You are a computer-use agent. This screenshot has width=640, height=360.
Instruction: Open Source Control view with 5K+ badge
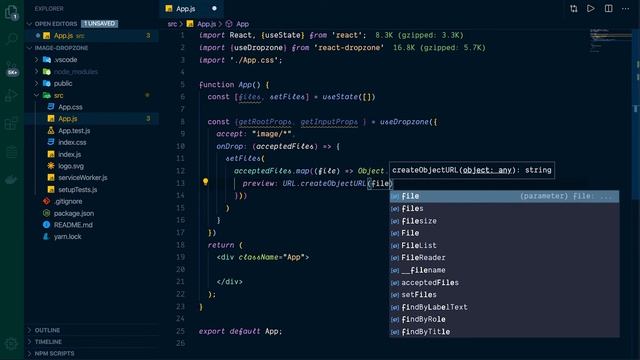(12, 69)
